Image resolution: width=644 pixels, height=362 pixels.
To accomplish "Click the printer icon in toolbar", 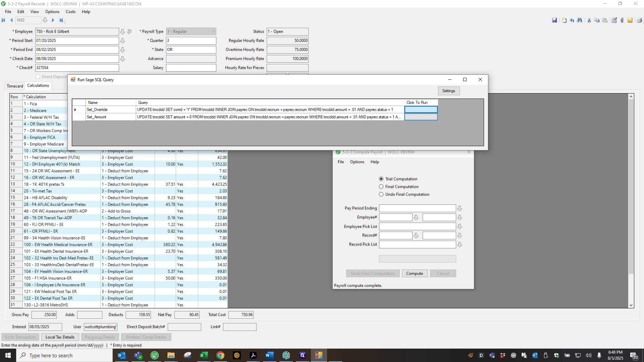I will [639, 20].
